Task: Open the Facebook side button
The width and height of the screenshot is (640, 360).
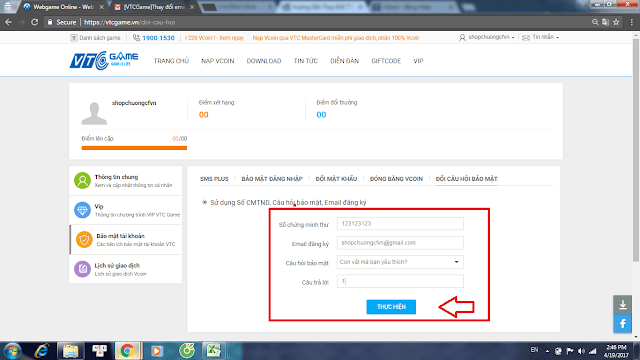Action: click(x=622, y=324)
